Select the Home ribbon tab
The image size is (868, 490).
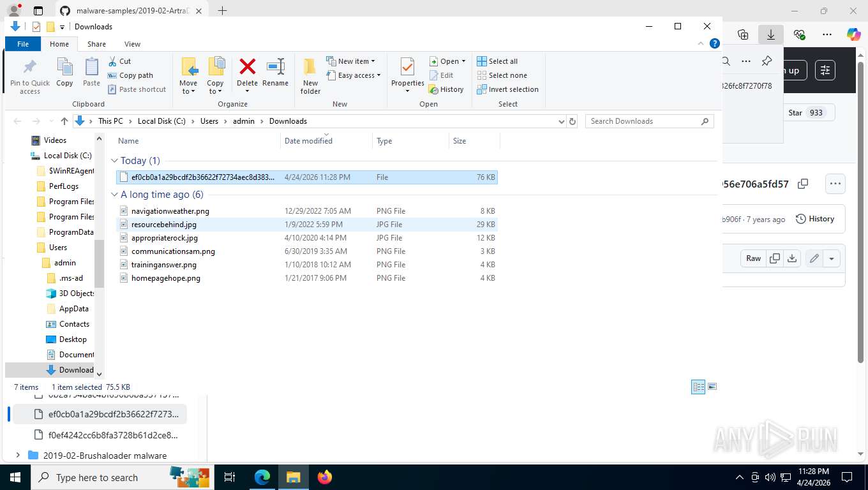point(59,44)
